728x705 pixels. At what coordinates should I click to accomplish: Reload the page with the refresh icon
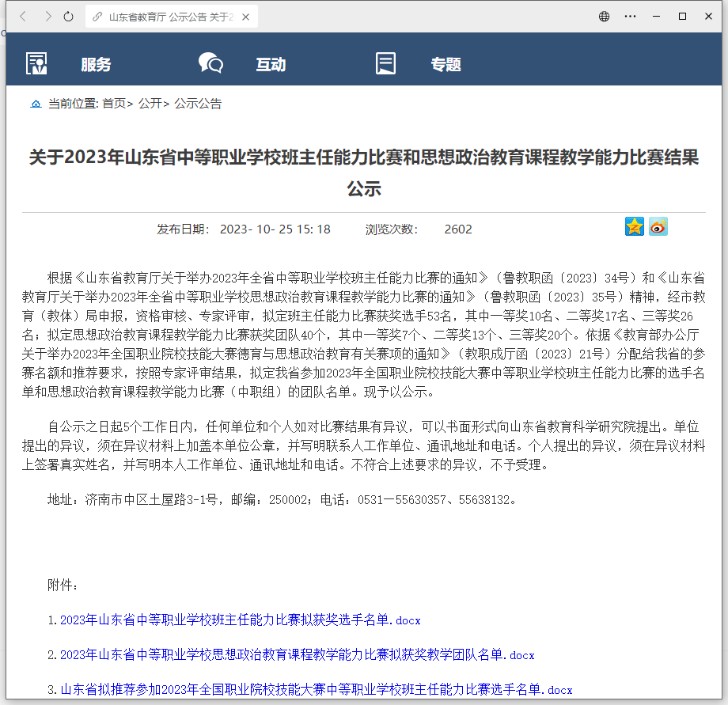[x=68, y=17]
